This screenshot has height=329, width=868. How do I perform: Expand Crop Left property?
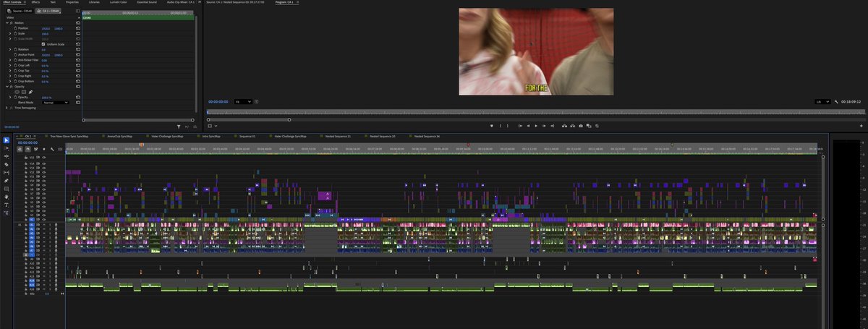coord(10,65)
